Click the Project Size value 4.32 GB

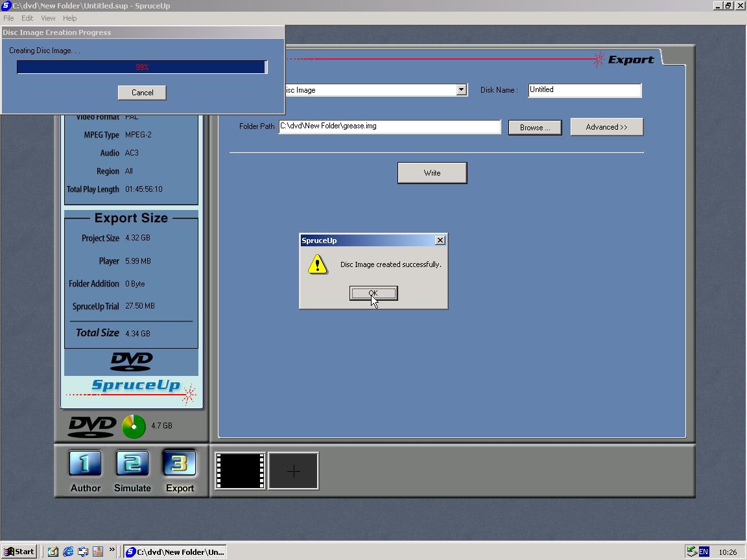tap(137, 238)
